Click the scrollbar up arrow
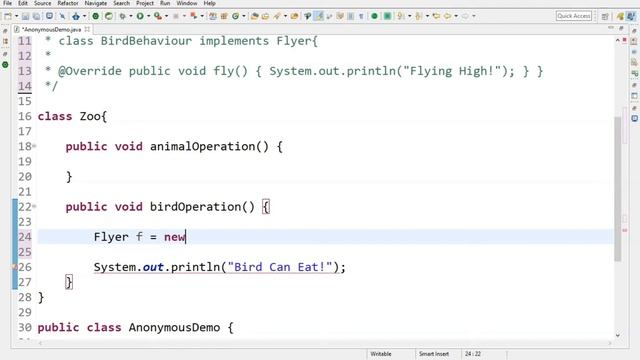640x360 pixels. tap(618, 40)
